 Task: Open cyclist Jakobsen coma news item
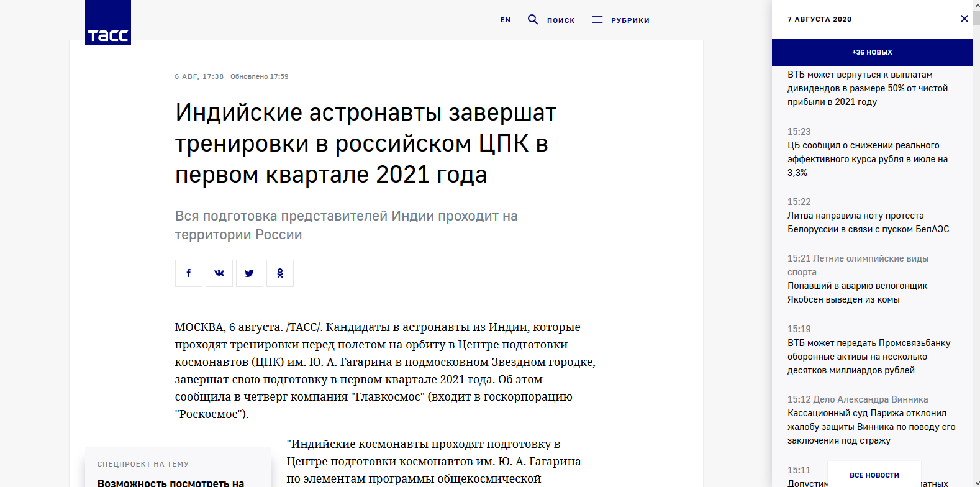pos(857,293)
